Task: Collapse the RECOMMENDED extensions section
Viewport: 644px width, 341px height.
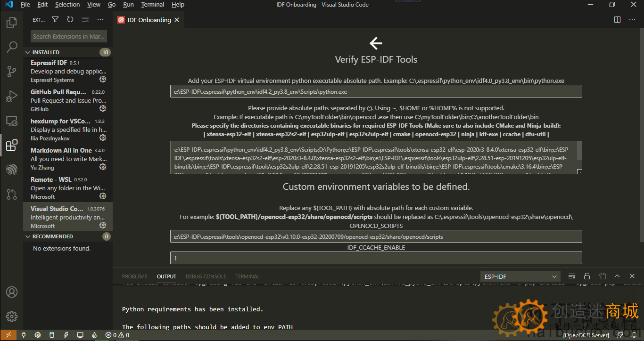Action: click(67, 236)
